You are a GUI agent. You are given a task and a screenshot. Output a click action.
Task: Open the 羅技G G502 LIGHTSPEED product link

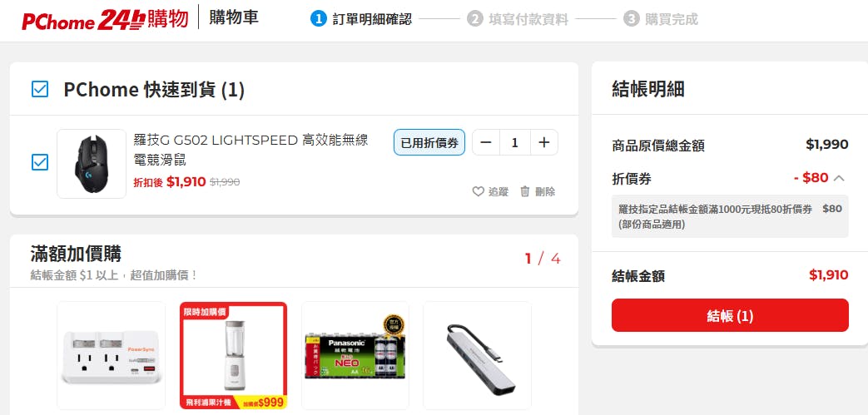[x=251, y=150]
